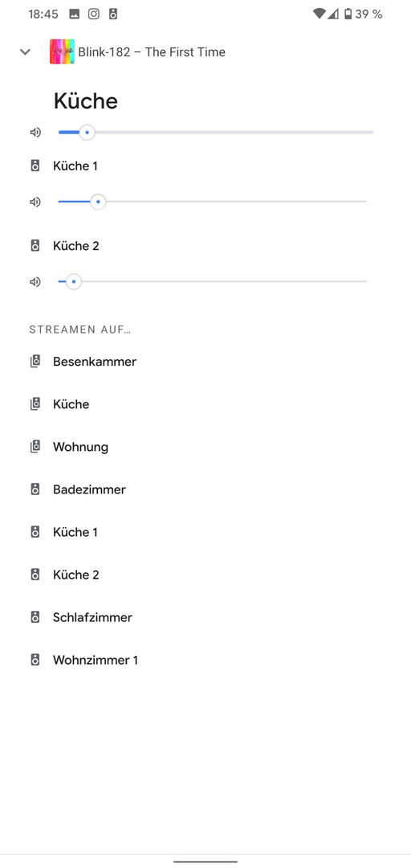Stream to the Wohnung group
This screenshot has height=868, width=411.
[205, 447]
